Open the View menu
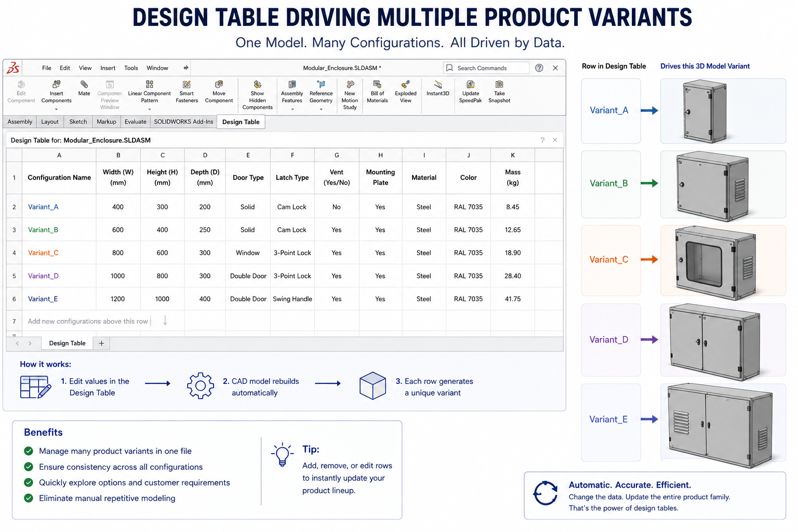Viewport: 798px width, 532px height. pyautogui.click(x=85, y=68)
